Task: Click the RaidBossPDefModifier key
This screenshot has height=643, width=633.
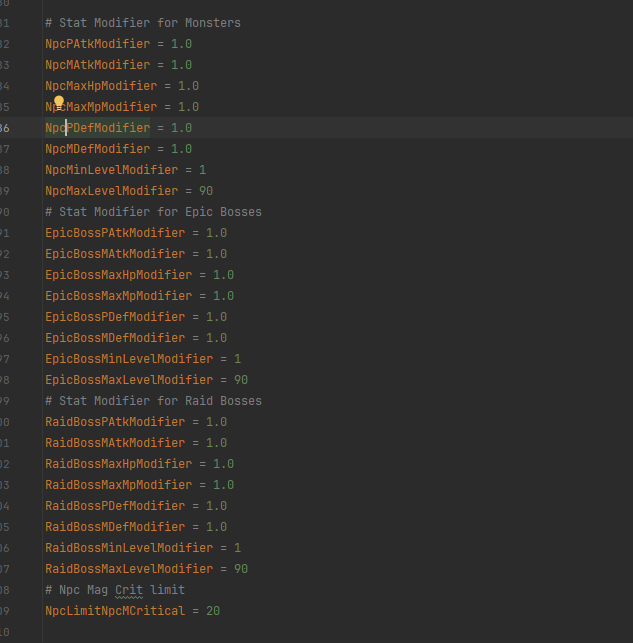Action: pyautogui.click(x=115, y=506)
